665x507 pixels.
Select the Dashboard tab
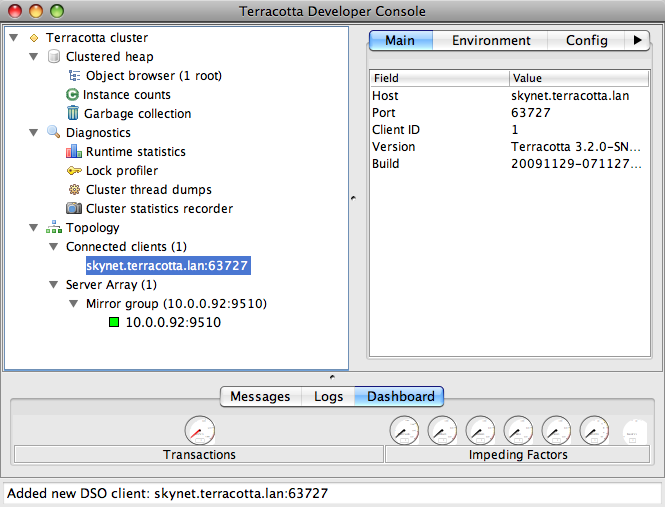tap(400, 396)
